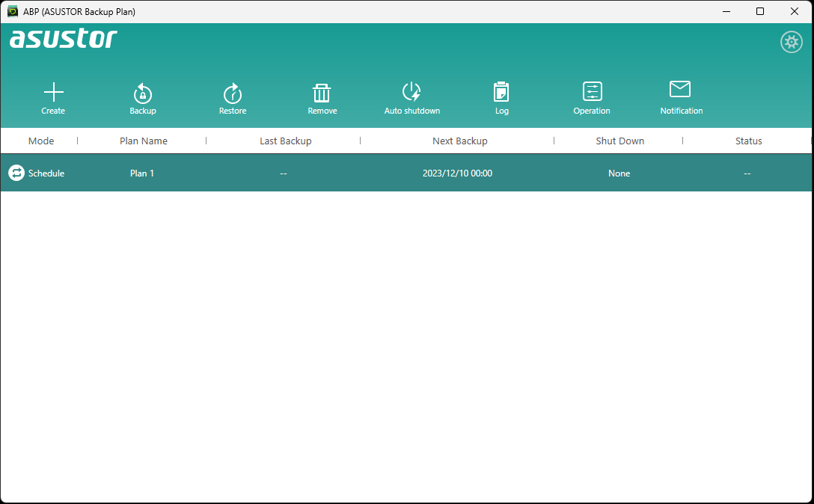This screenshot has height=504, width=814.
Task: Open Restore from the toolbar
Action: point(233,93)
